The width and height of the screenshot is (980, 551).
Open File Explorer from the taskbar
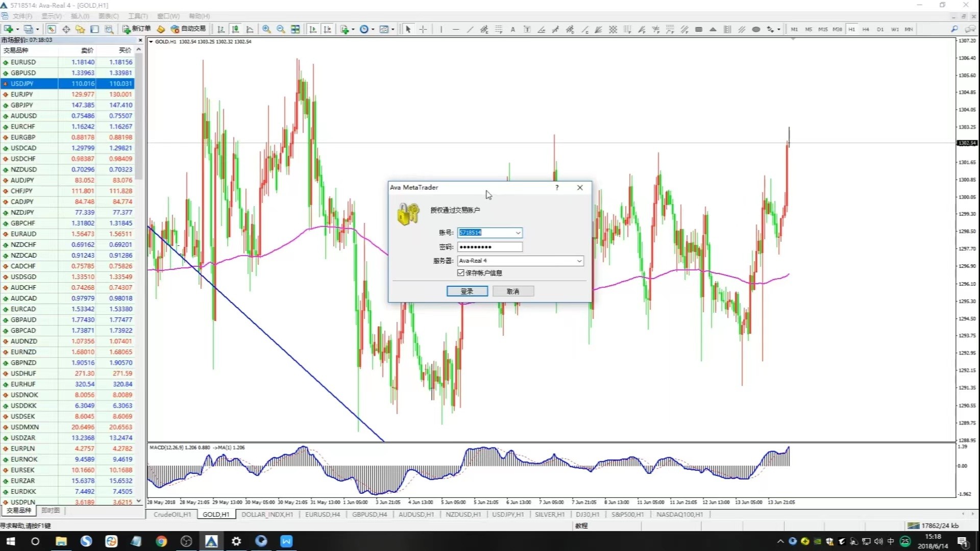61,541
